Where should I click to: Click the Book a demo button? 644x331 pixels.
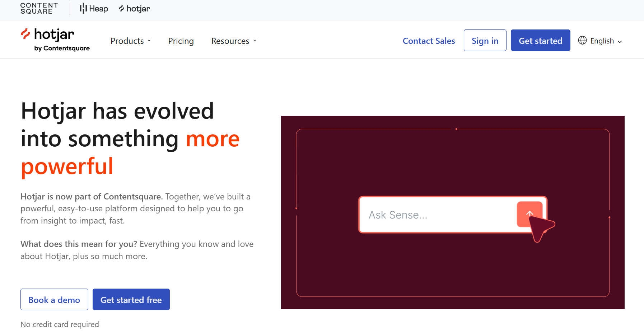click(54, 300)
